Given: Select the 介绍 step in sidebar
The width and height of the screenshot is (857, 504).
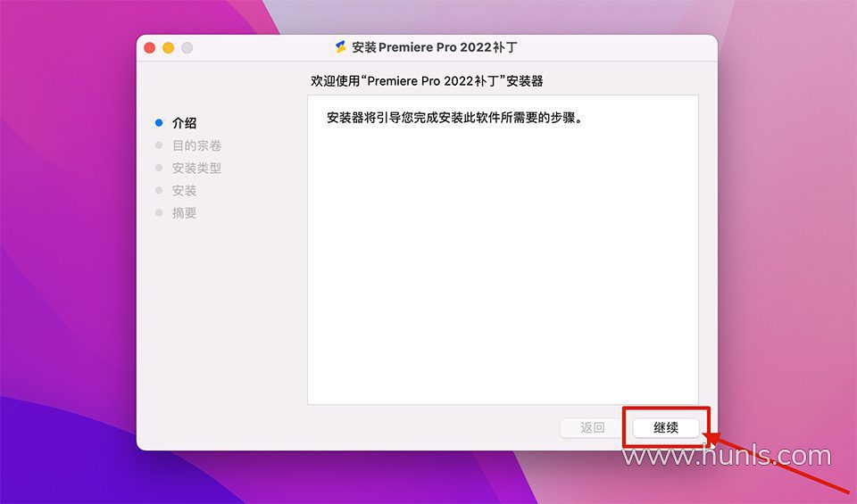Looking at the screenshot, I should [184, 123].
